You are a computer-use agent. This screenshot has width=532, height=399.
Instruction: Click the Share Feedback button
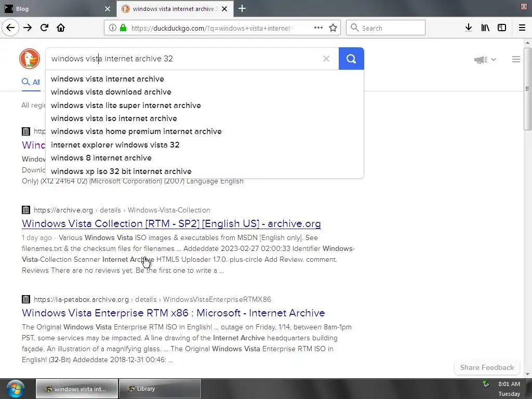pyautogui.click(x=487, y=367)
